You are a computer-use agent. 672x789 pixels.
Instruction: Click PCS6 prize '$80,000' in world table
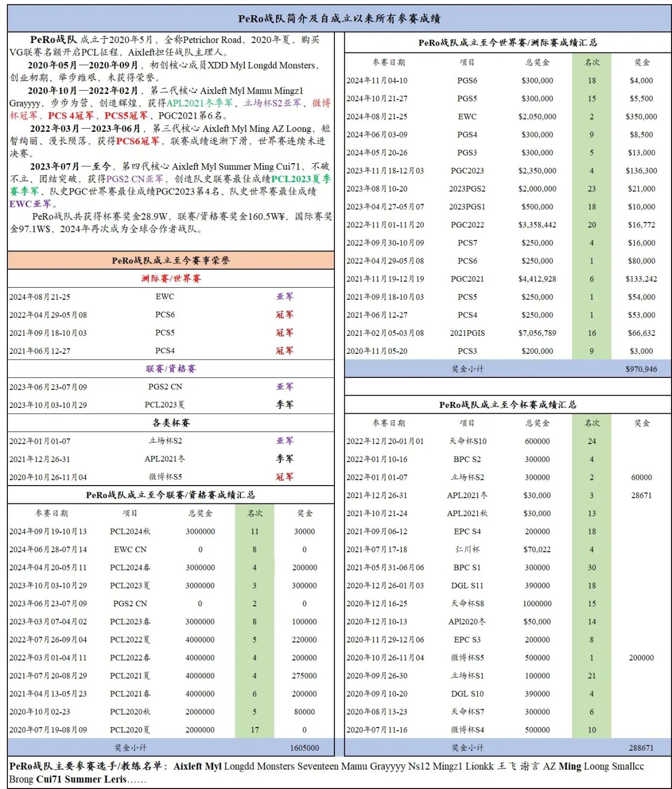pos(642,261)
